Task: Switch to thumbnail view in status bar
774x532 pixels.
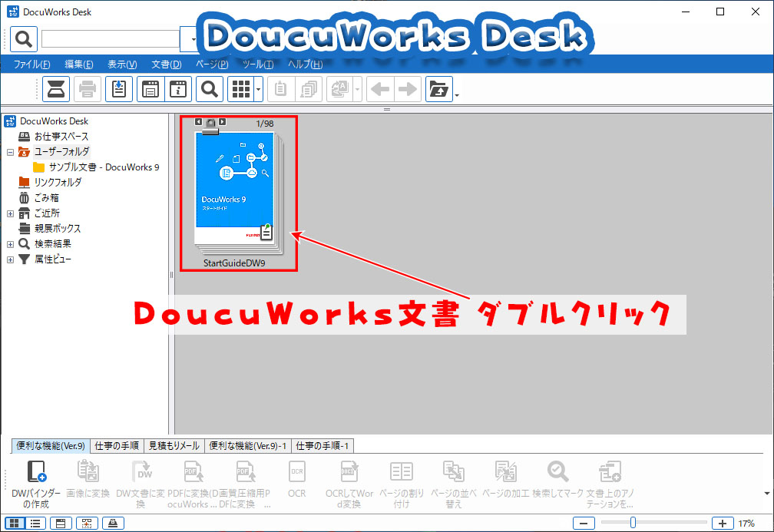Action: click(x=15, y=523)
